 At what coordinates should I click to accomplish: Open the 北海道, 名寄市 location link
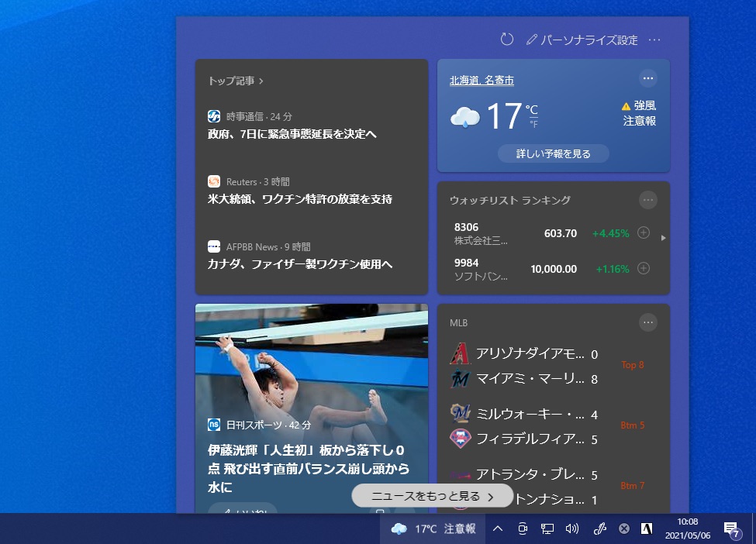(482, 81)
